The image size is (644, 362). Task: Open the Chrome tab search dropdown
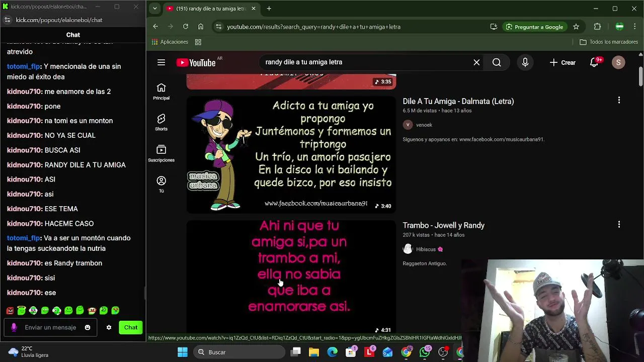155,9
